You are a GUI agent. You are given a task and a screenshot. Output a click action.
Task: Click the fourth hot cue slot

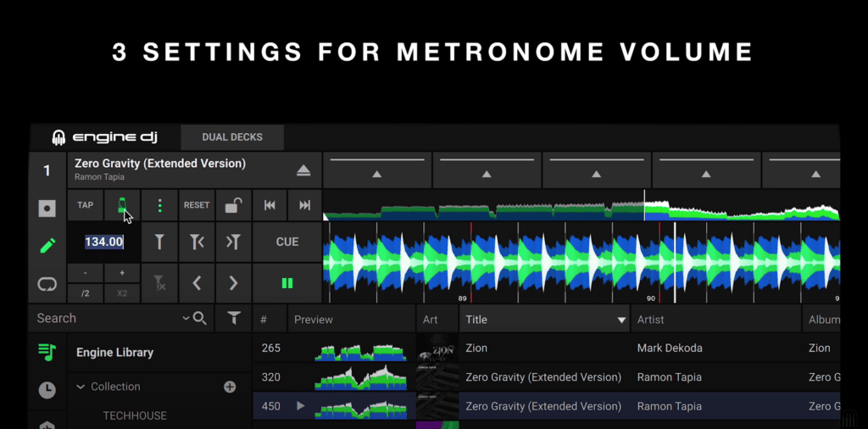[706, 170]
